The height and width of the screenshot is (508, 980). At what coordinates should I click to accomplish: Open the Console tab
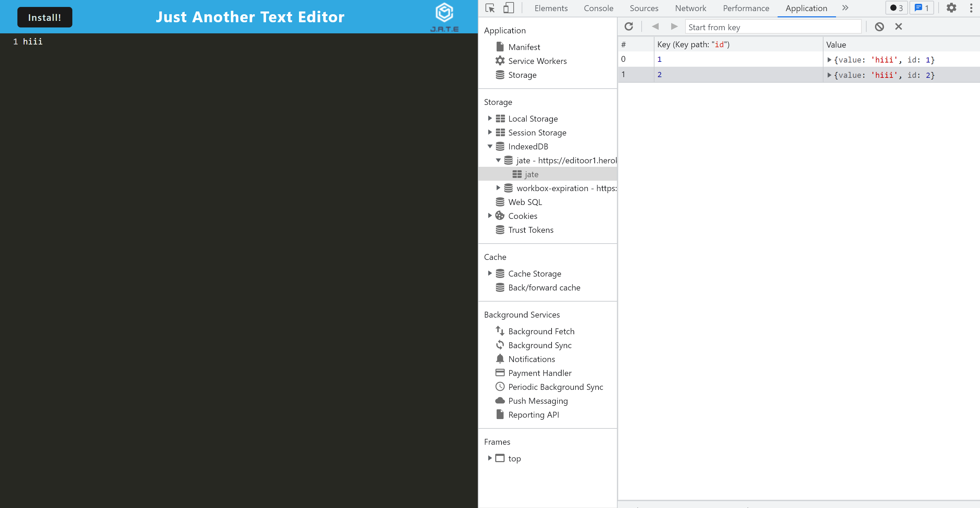[x=598, y=8]
